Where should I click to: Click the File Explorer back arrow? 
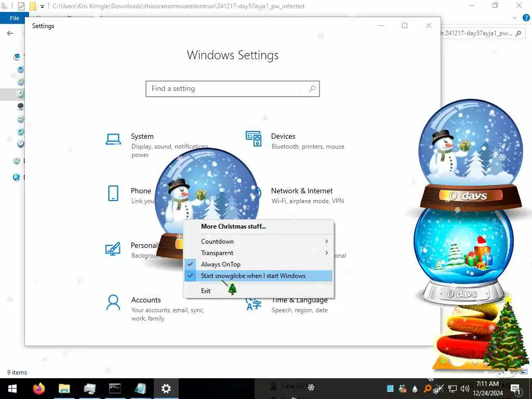[10, 33]
